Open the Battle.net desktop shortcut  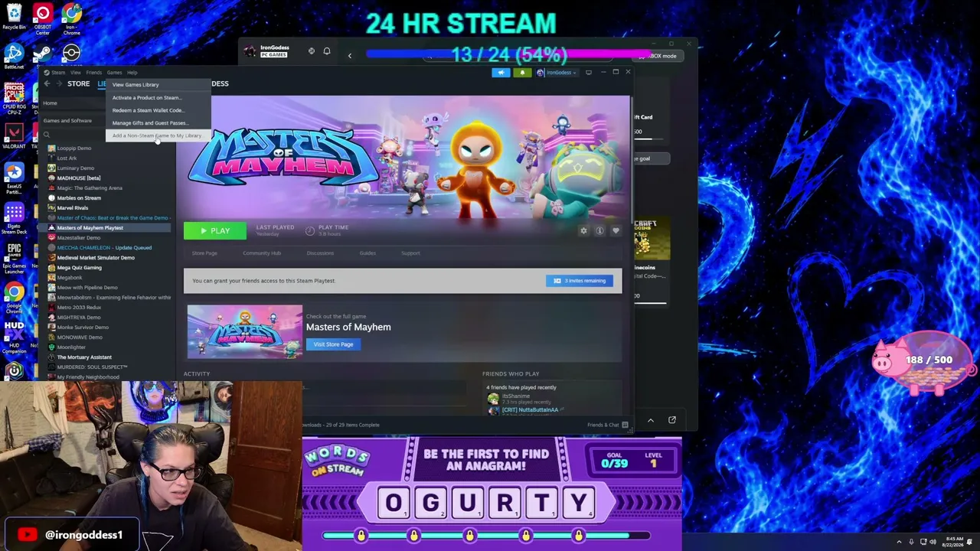point(14,57)
